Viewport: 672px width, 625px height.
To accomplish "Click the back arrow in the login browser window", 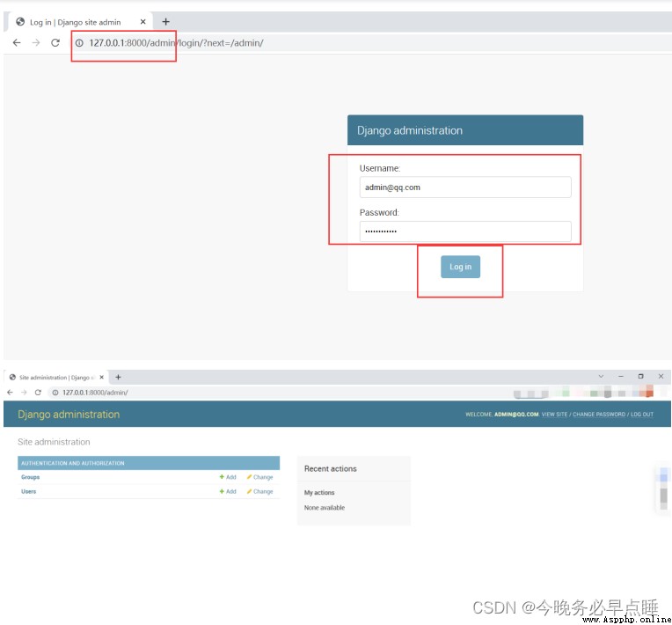I will pyautogui.click(x=17, y=43).
